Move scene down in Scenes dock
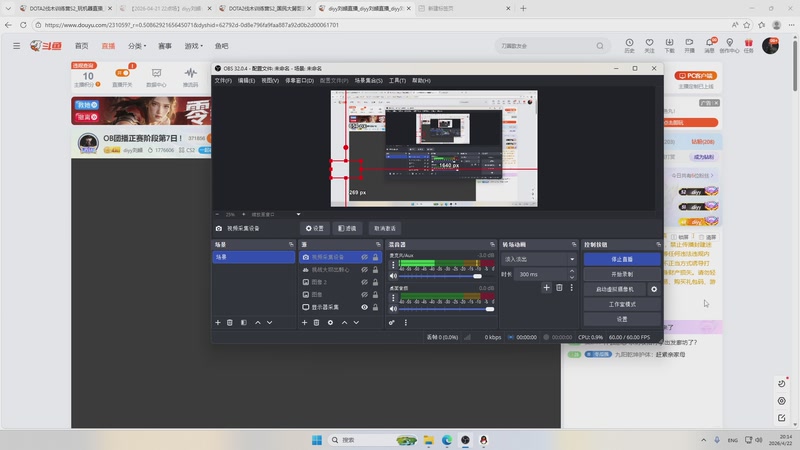This screenshot has width=800, height=450. tap(269, 322)
